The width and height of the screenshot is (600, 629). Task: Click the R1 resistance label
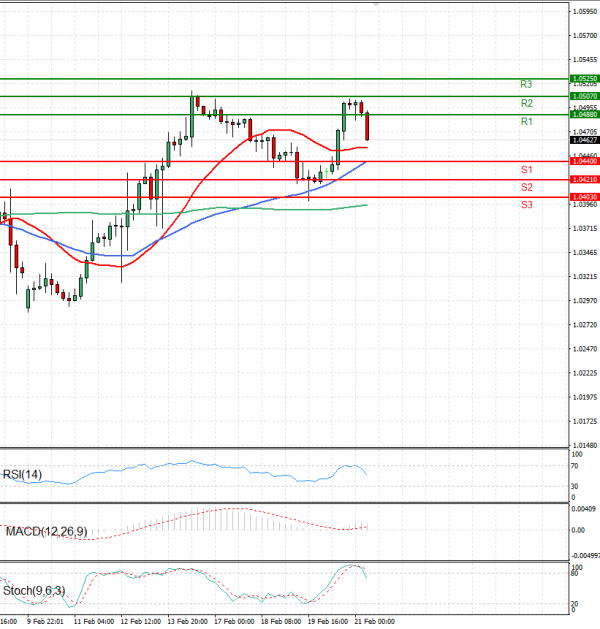click(525, 121)
